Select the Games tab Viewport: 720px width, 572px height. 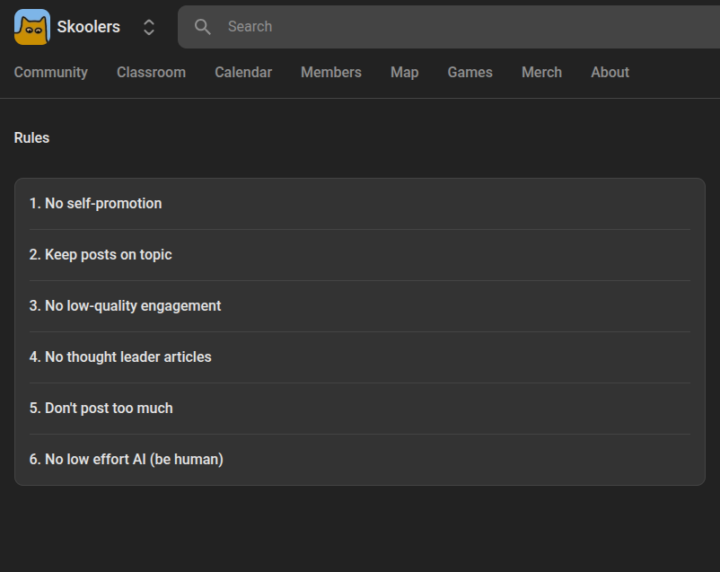[470, 72]
